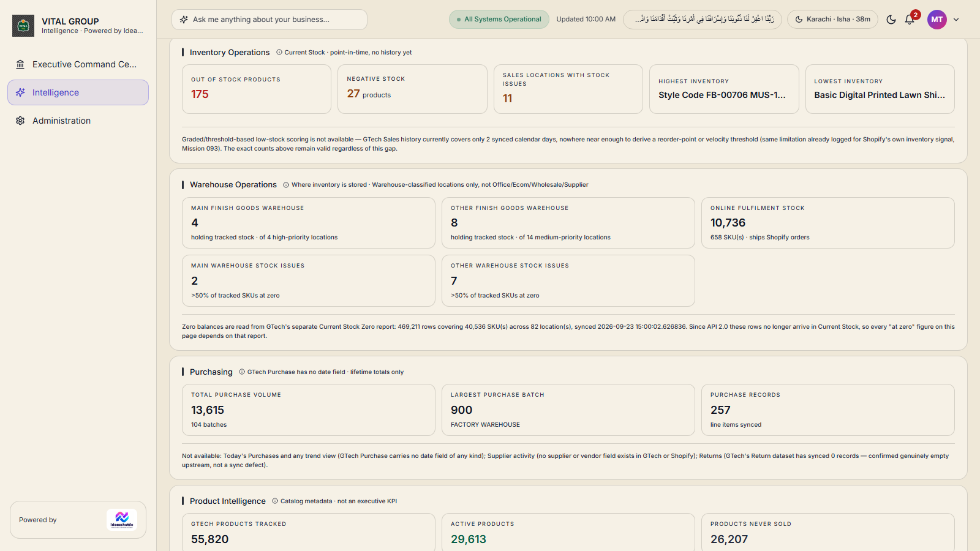Image resolution: width=980 pixels, height=551 pixels.
Task: Click the Administration gear icon
Action: [20, 121]
